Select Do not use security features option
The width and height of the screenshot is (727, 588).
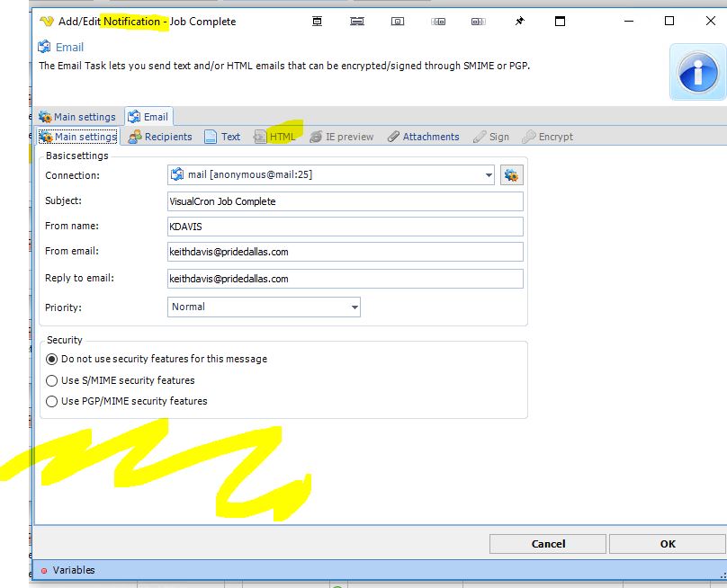click(51, 359)
